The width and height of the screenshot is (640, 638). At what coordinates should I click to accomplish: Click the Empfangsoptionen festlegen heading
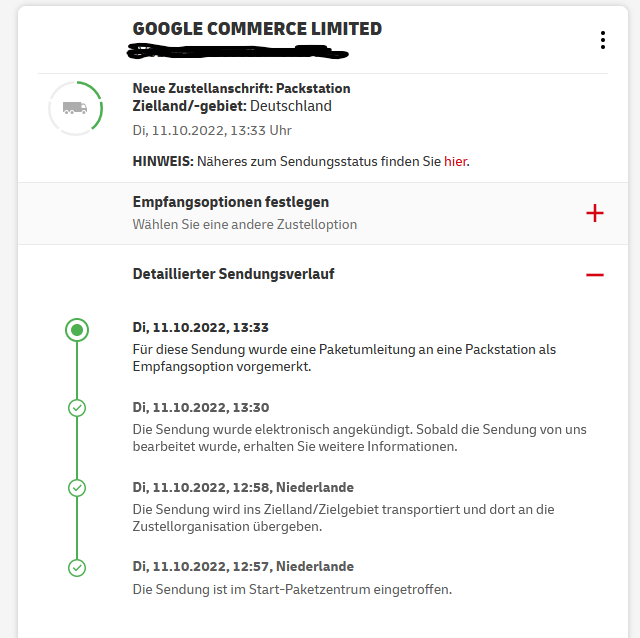click(231, 202)
